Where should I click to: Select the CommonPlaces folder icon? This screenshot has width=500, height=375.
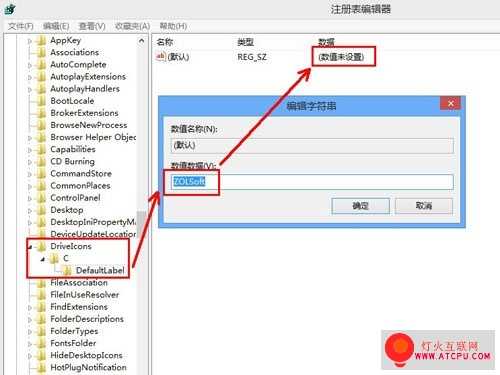tap(41, 186)
